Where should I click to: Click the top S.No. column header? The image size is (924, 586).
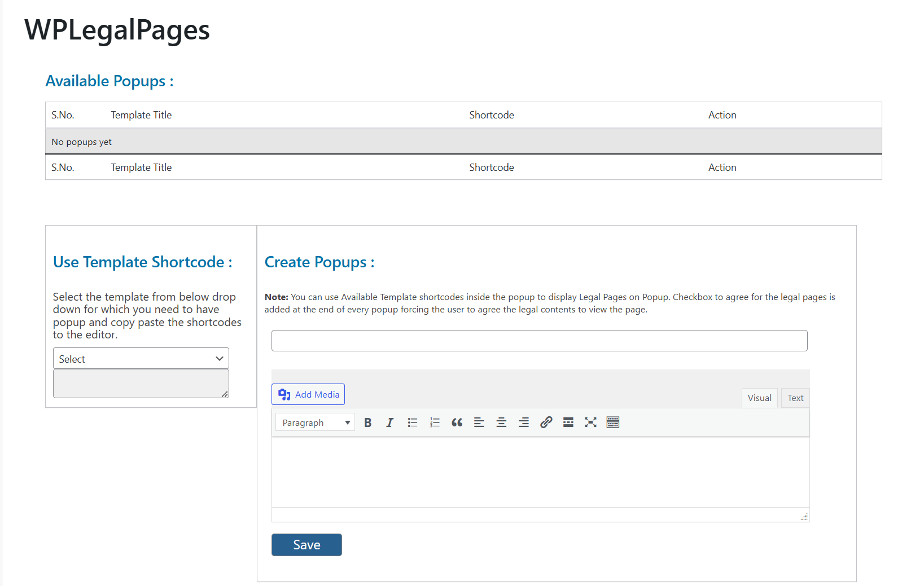(63, 115)
